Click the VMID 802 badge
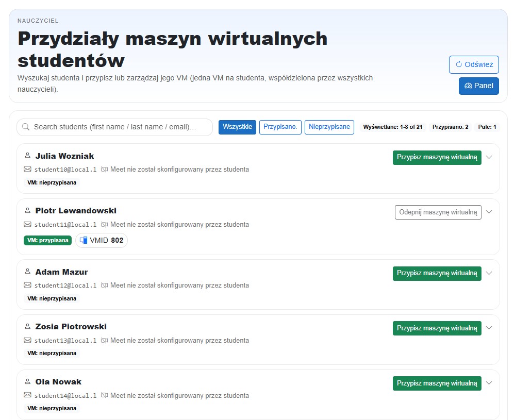Screen dimensions: 515x420 (102, 240)
